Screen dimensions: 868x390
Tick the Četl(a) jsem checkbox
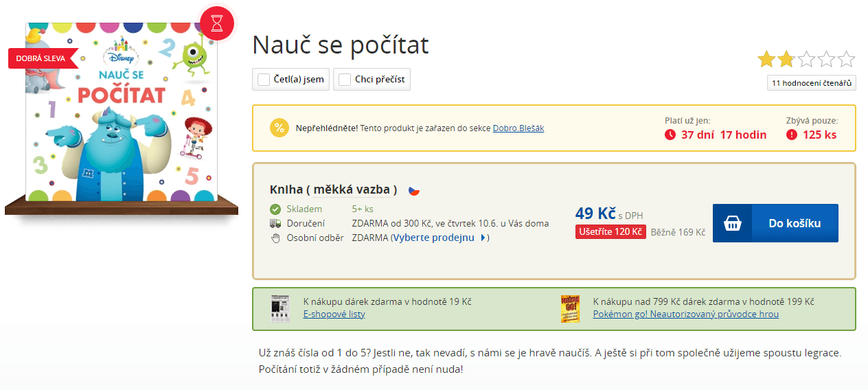pos(264,80)
